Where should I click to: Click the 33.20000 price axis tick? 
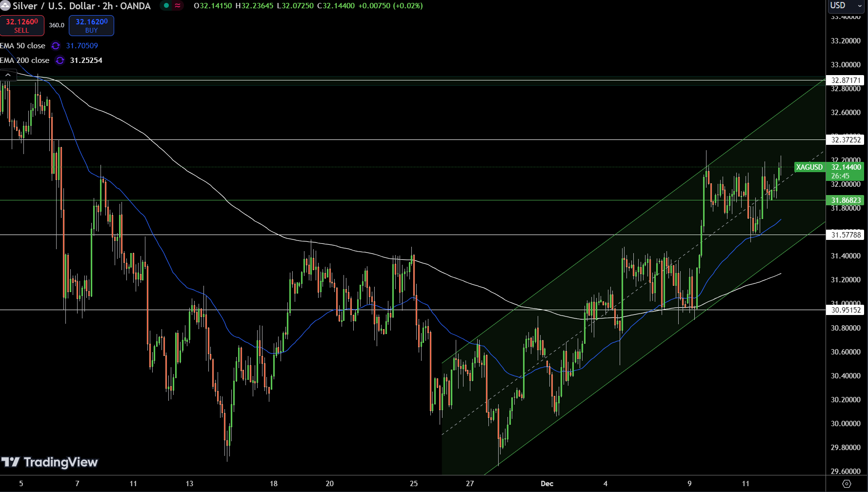[x=846, y=41]
